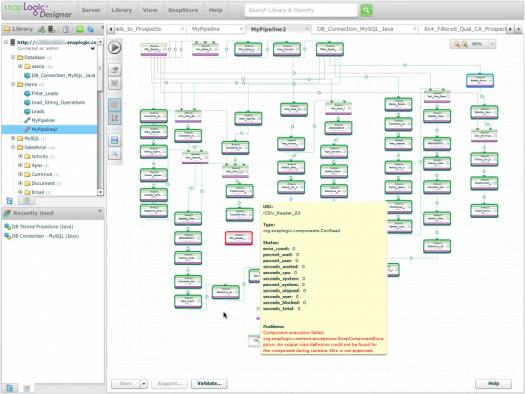525x394 pixels.
Task: Run the pipeline with the play button
Action: 115,48
